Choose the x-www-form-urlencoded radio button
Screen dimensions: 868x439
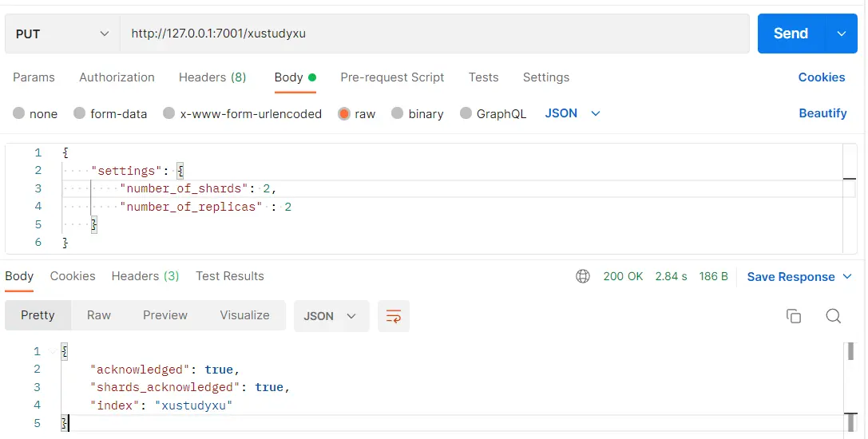pyautogui.click(x=168, y=114)
